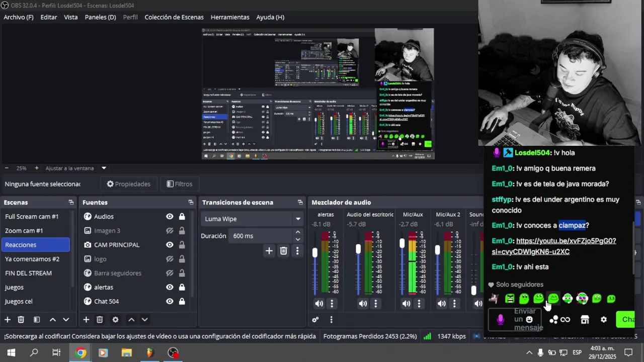Click the Propiedades button
644x362 pixels.
tap(129, 184)
